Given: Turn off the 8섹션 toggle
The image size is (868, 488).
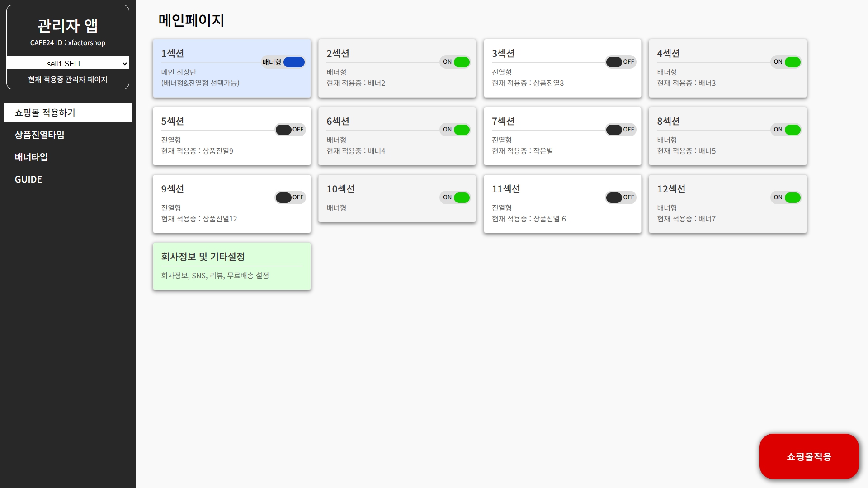Looking at the screenshot, I should pos(786,130).
